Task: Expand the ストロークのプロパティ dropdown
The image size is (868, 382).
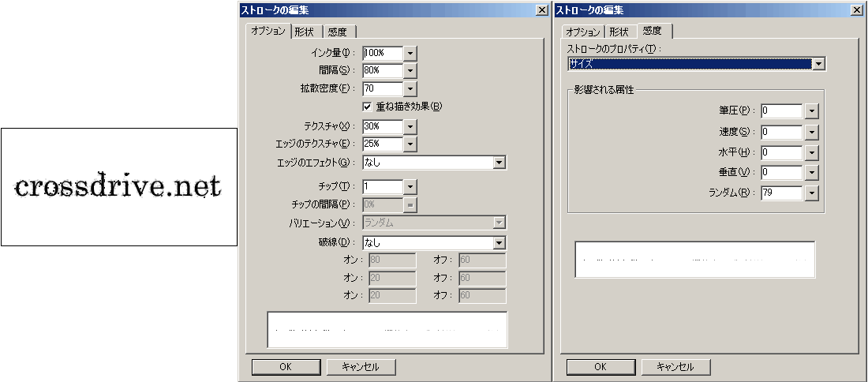Action: [819, 64]
